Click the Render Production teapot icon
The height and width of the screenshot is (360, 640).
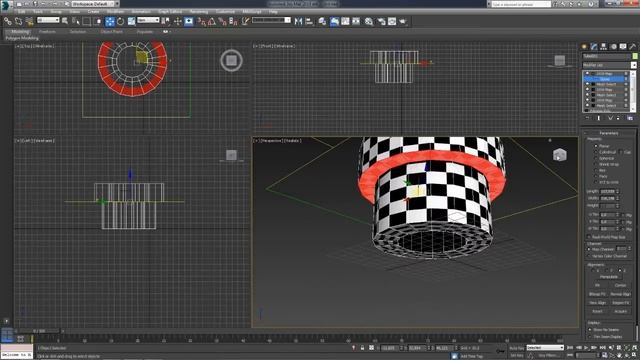click(x=403, y=21)
